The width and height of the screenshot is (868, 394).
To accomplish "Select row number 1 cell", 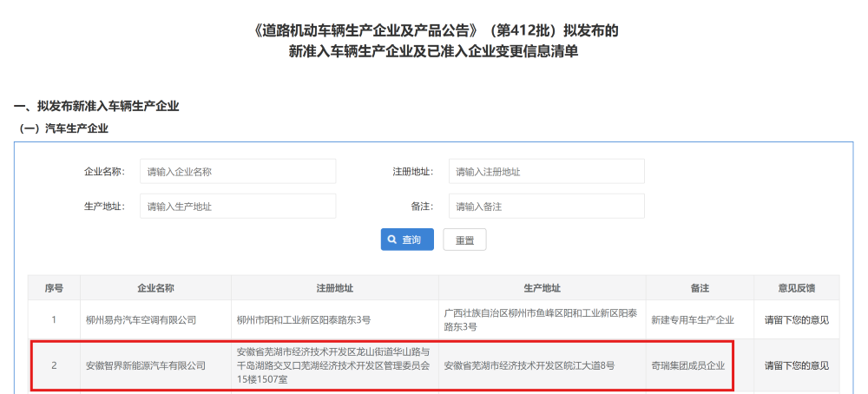I will click(54, 320).
